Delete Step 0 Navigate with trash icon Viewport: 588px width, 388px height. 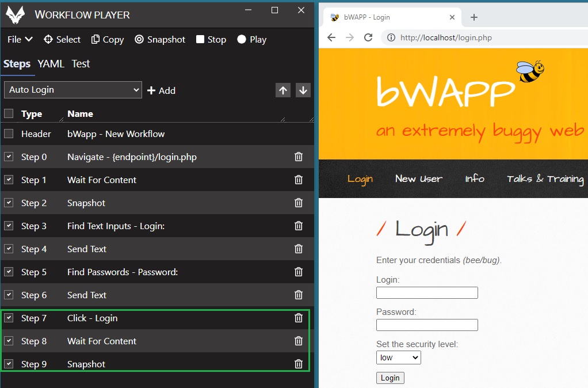299,157
